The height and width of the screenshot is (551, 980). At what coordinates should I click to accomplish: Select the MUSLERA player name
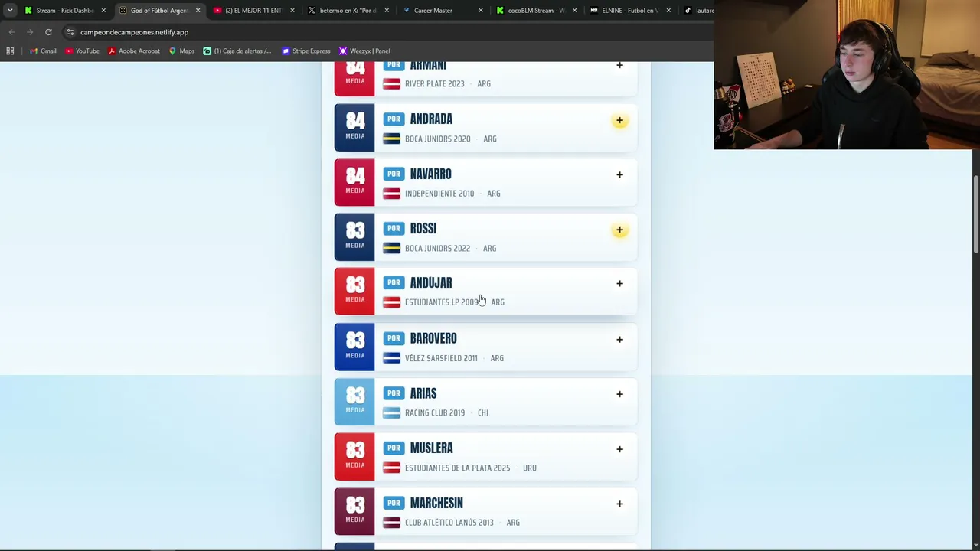click(431, 448)
